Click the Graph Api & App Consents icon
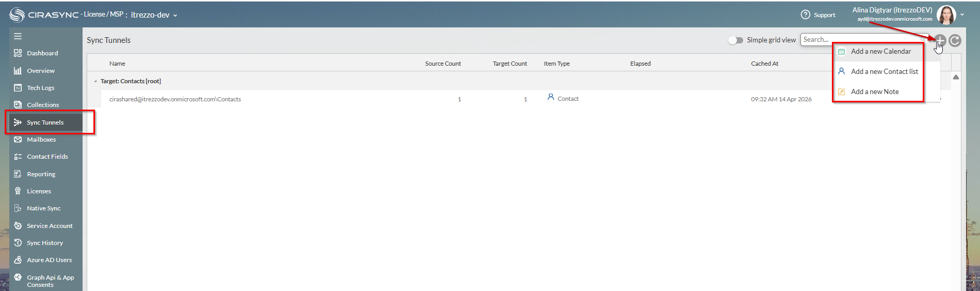Image resolution: width=980 pixels, height=291 pixels. [x=18, y=277]
